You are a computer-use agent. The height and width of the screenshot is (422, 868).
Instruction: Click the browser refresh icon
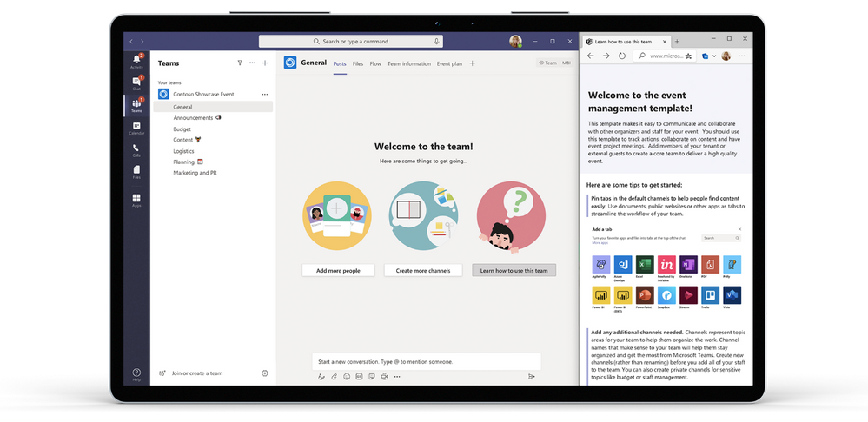point(621,56)
